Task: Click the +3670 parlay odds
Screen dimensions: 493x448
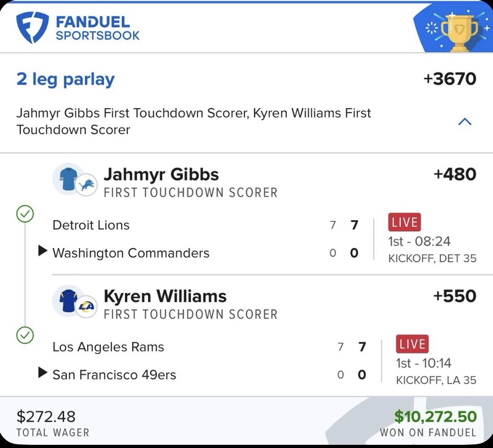Action: [x=450, y=79]
